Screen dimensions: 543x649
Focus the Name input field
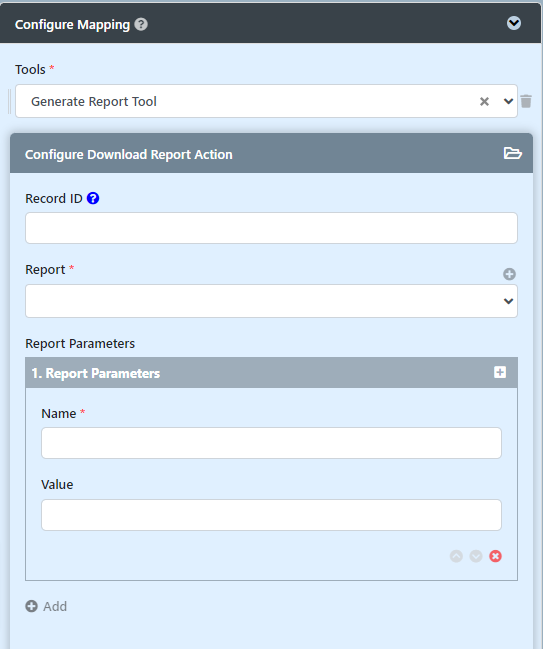click(x=272, y=443)
